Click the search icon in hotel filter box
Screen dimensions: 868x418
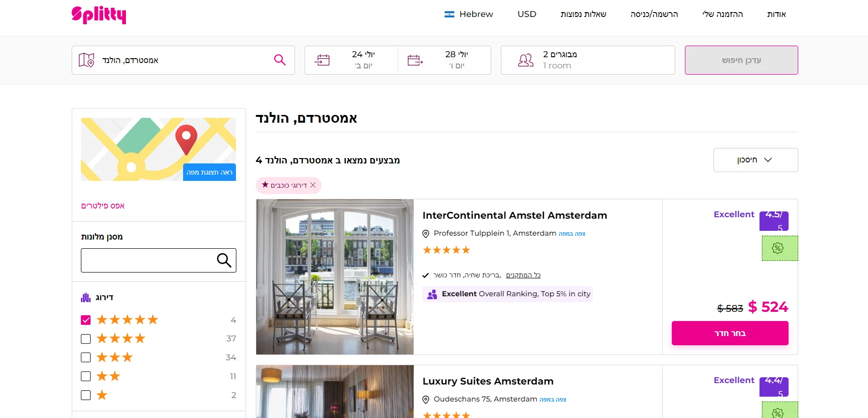(224, 260)
